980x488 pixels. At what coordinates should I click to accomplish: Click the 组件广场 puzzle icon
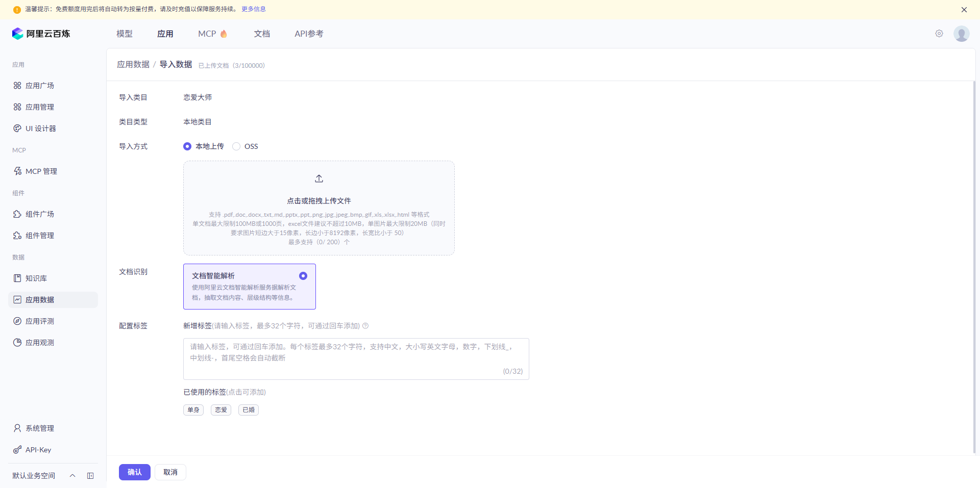(x=17, y=214)
